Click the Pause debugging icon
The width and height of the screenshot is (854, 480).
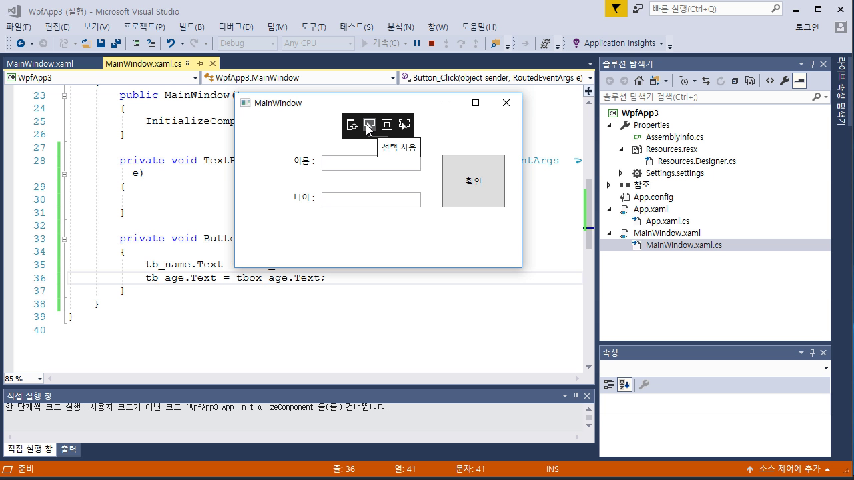(416, 44)
